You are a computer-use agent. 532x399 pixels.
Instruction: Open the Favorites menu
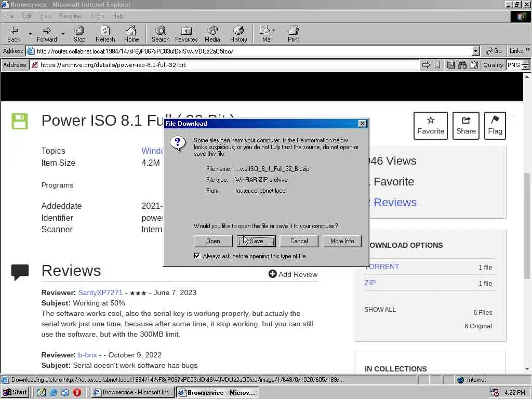[71, 16]
